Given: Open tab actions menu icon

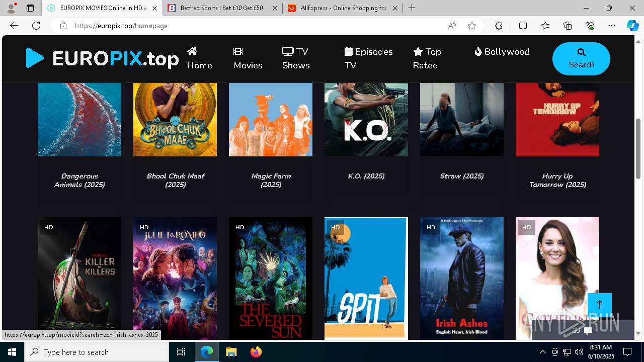Looking at the screenshot, I should 30,8.
